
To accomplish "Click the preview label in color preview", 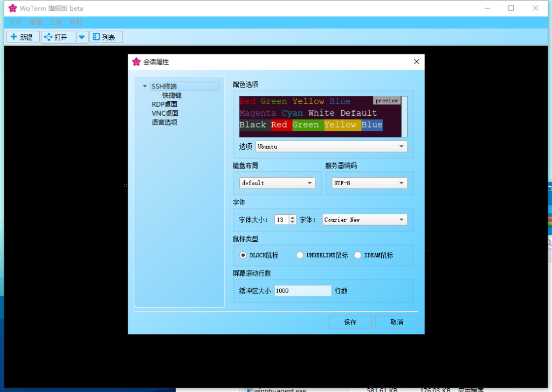I will coord(387,101).
